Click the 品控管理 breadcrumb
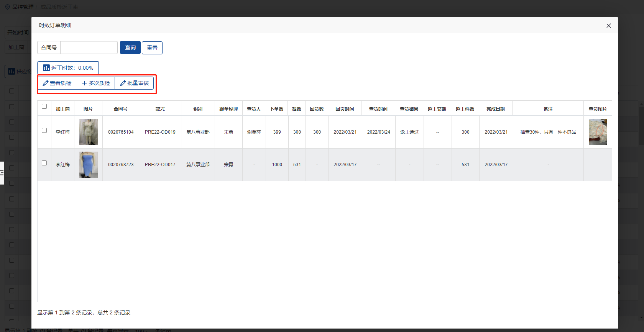Viewport: 644px width, 332px height. click(23, 7)
